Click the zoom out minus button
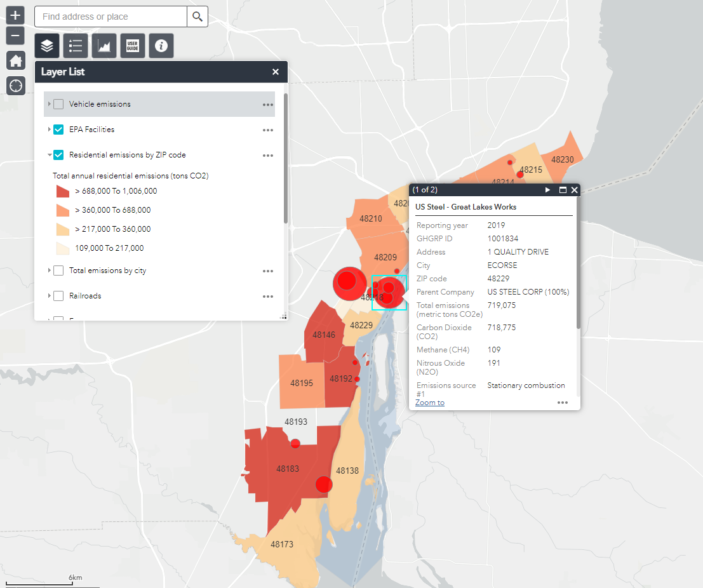 point(15,36)
